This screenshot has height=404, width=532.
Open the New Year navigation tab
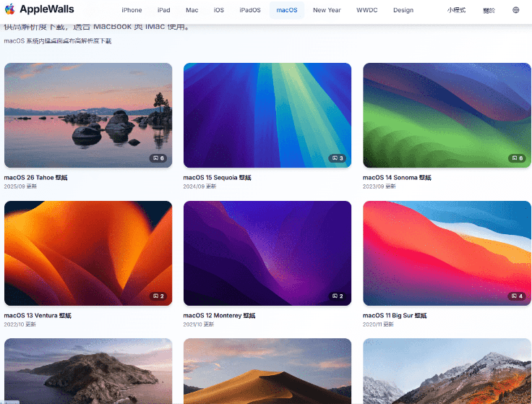(x=327, y=10)
